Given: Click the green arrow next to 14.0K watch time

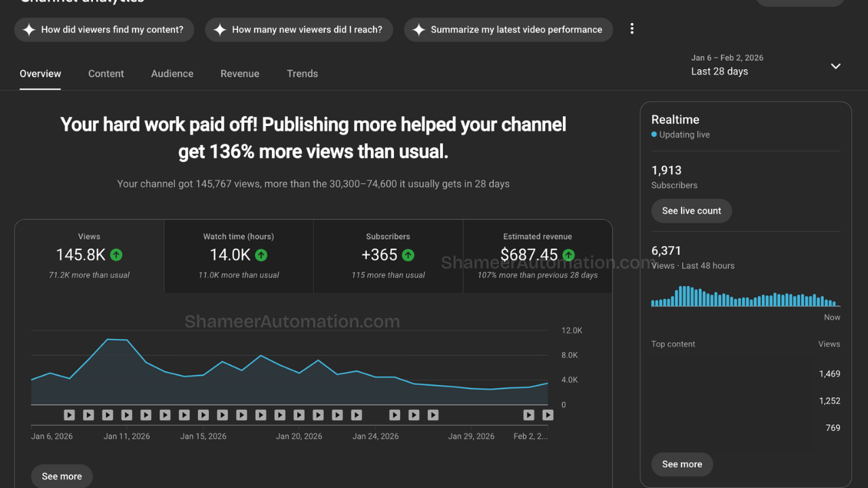Looking at the screenshot, I should pyautogui.click(x=261, y=255).
